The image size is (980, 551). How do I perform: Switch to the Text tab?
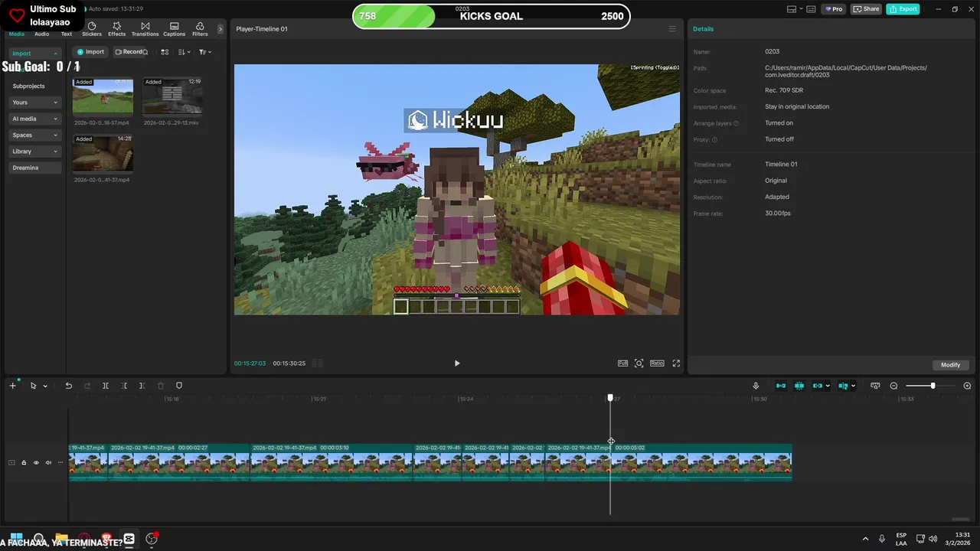67,34
